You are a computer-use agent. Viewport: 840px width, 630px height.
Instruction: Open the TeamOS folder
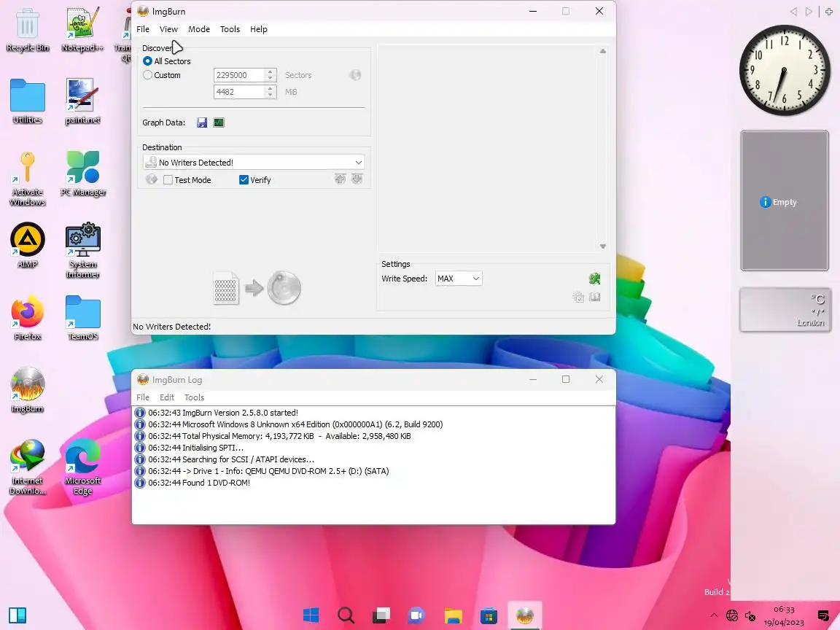pos(83,318)
